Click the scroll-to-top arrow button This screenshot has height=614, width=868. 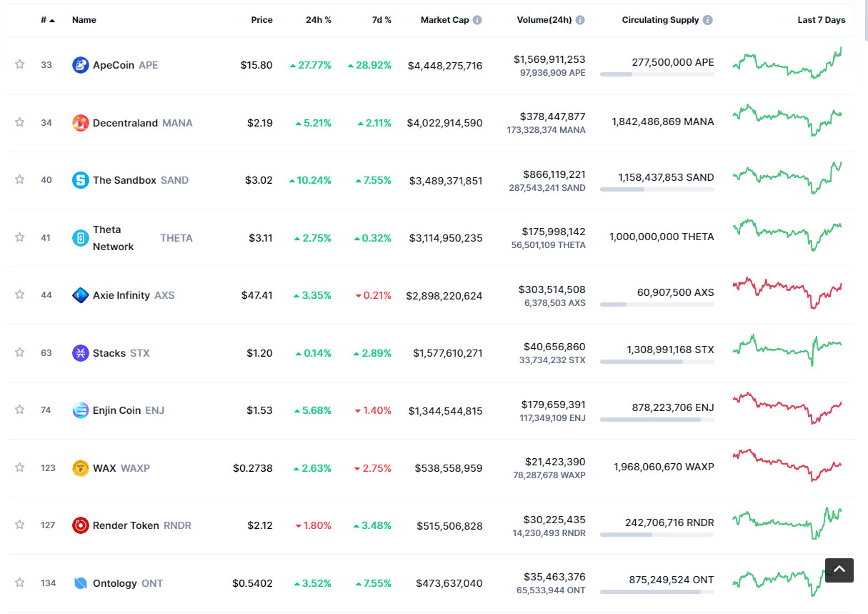(839, 570)
